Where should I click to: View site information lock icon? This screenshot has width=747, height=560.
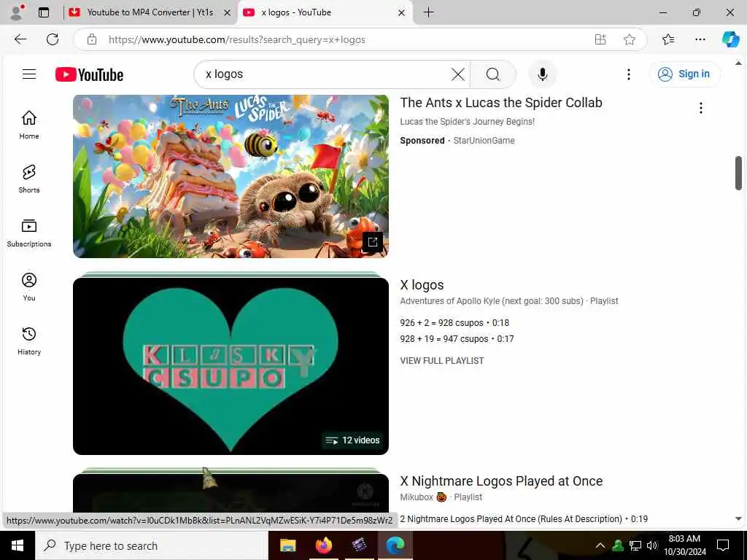pos(92,39)
